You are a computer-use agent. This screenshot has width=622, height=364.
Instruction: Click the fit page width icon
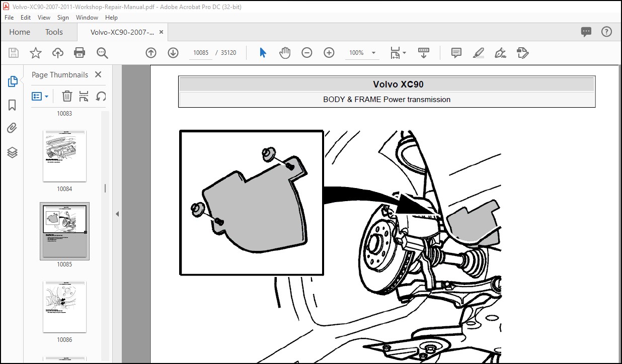tap(396, 53)
